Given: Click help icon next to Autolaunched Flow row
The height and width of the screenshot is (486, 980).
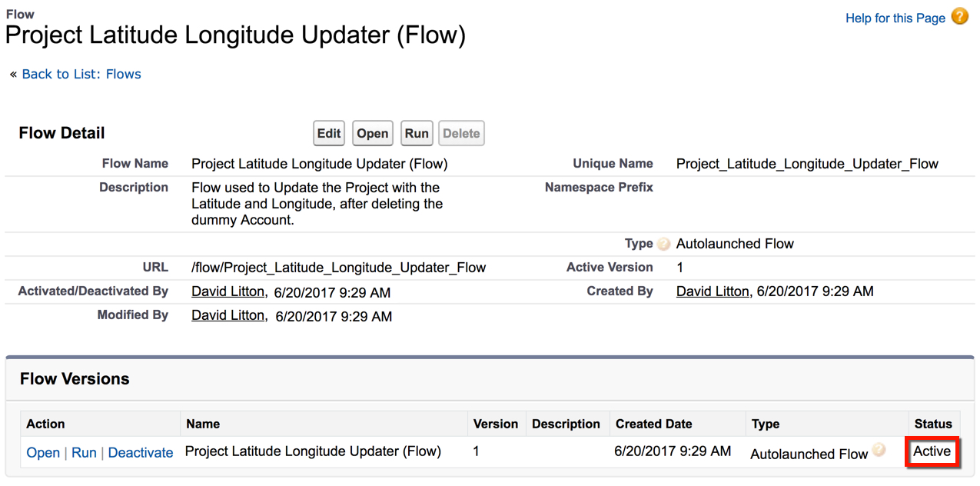Looking at the screenshot, I should pos(878,451).
